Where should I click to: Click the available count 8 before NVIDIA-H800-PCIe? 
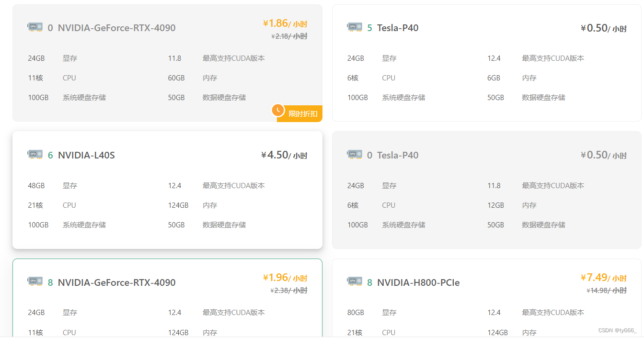tap(369, 282)
